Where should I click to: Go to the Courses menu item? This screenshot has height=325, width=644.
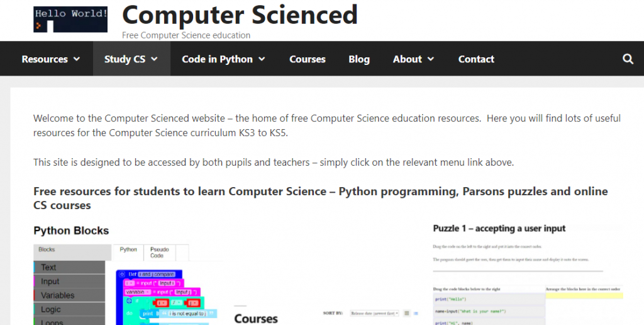[308, 59]
